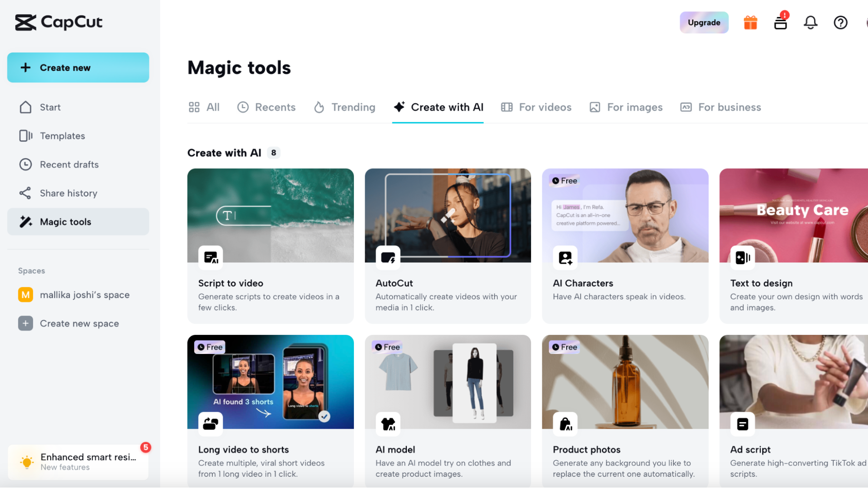Click the AI model shirt icon
This screenshot has width=868, height=488.
(388, 424)
